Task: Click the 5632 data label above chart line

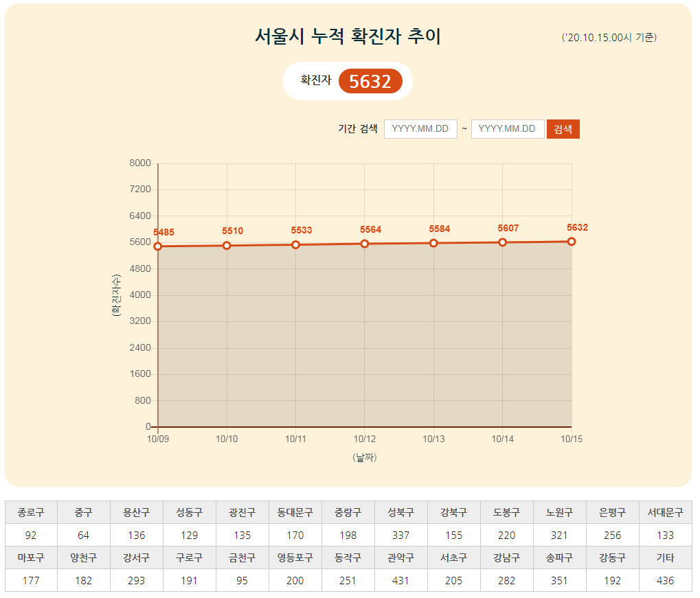Action: [578, 227]
